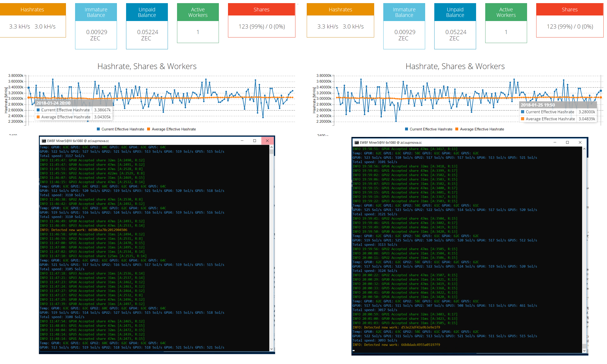Click the 0.05224 ZEC value on right dashboard
The width and height of the screenshot is (607, 364).
[456, 35]
